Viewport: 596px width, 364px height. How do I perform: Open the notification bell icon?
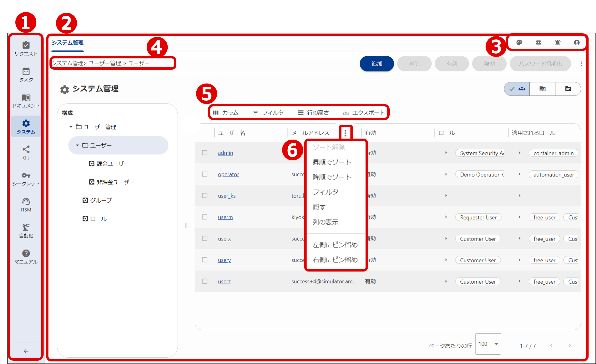558,43
